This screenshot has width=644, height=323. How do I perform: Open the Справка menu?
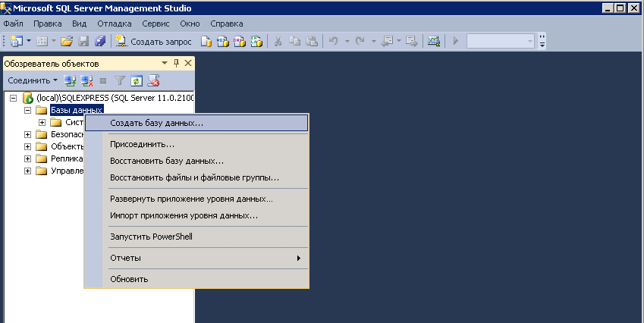point(227,24)
